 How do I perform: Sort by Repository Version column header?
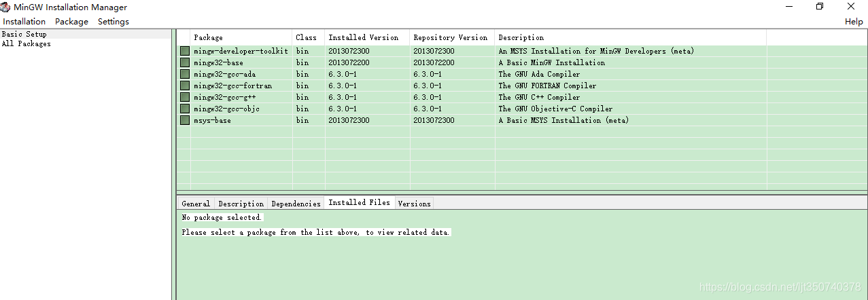[452, 37]
